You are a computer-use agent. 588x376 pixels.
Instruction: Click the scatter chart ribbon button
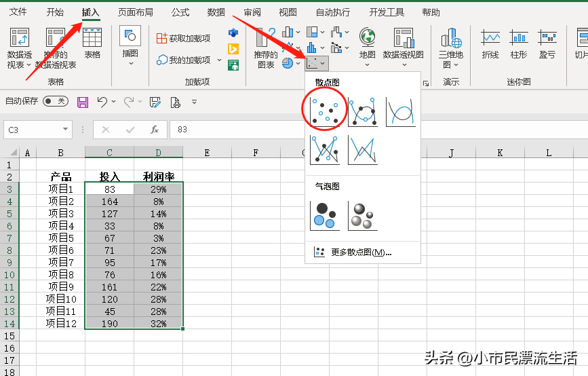point(317,63)
